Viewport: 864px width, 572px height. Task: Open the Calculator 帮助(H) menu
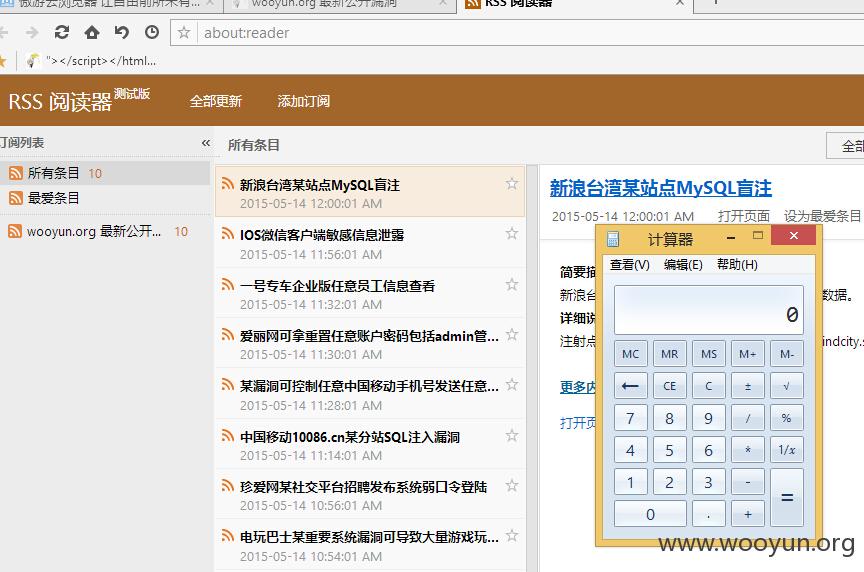pyautogui.click(x=737, y=265)
